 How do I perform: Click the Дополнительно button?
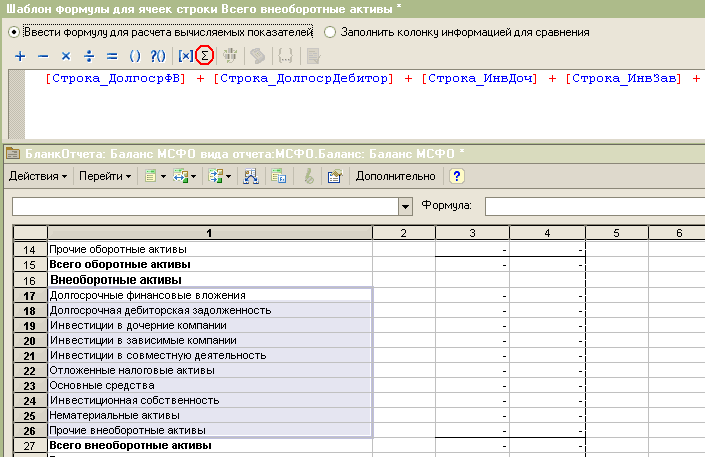tap(395, 176)
